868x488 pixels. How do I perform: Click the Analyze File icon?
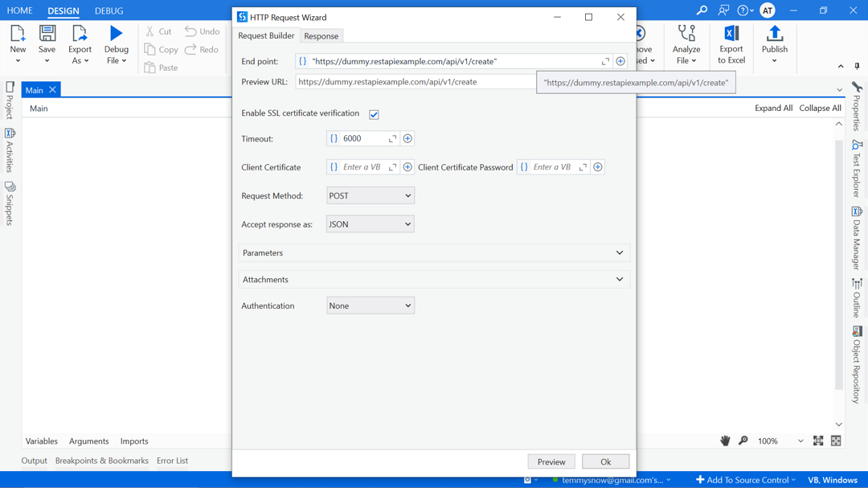pyautogui.click(x=686, y=34)
